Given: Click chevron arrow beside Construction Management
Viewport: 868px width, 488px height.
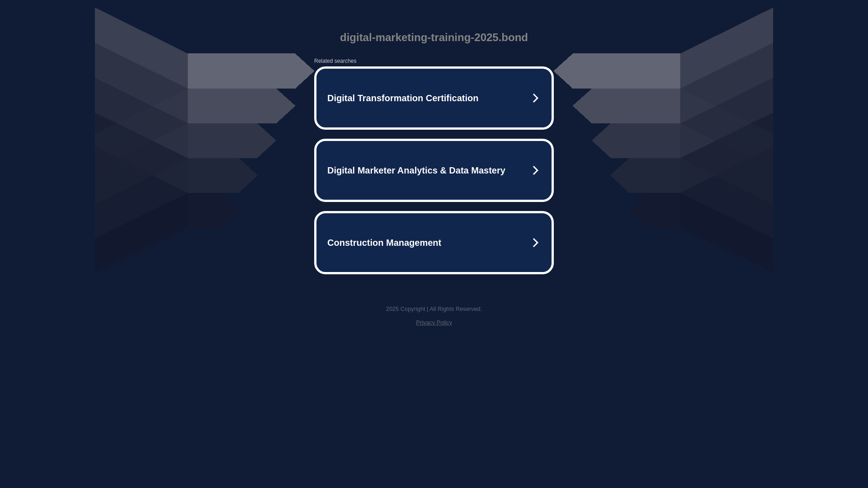Looking at the screenshot, I should tap(535, 243).
